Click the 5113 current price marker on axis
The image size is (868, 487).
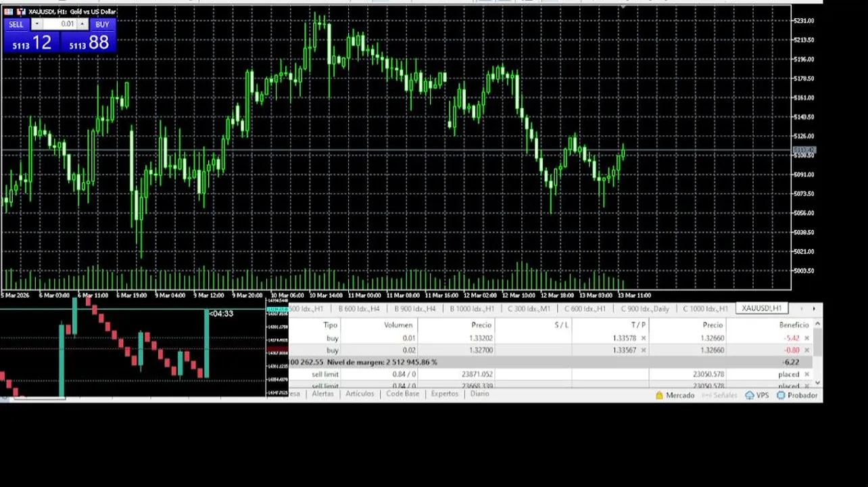(x=804, y=150)
